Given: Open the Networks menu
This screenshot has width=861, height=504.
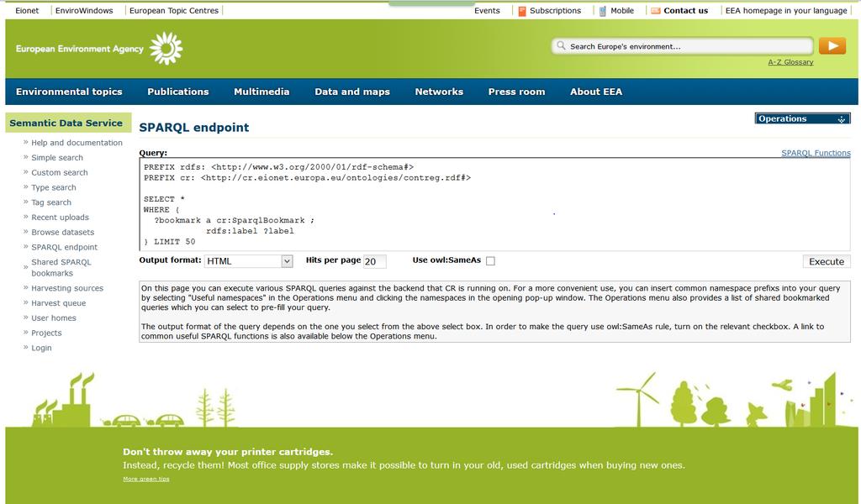Looking at the screenshot, I should (439, 92).
